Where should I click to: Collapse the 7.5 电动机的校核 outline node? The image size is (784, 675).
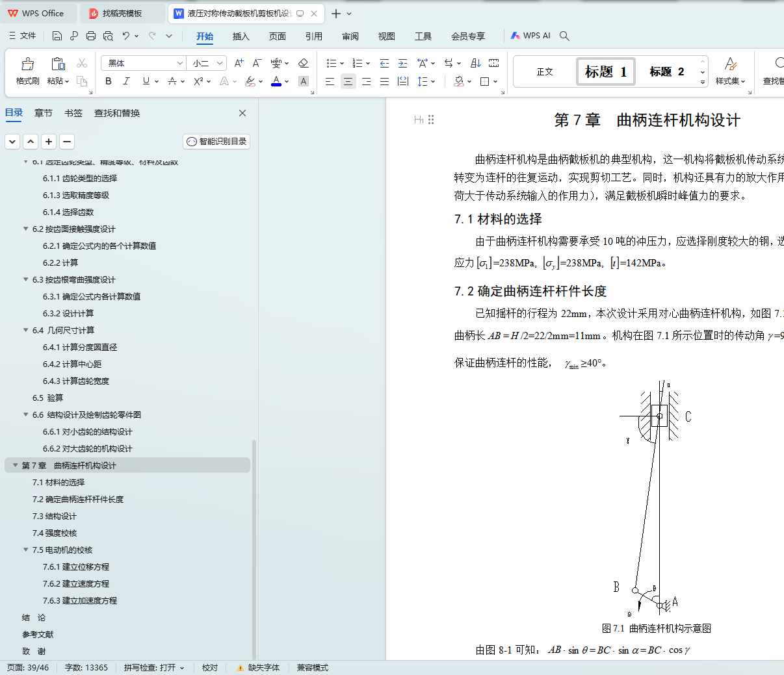click(25, 550)
